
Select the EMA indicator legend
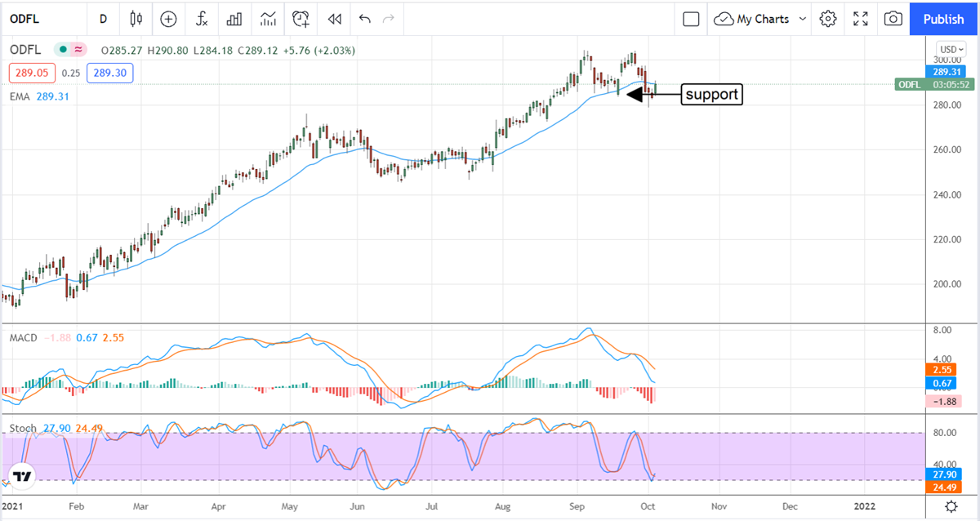click(x=19, y=96)
